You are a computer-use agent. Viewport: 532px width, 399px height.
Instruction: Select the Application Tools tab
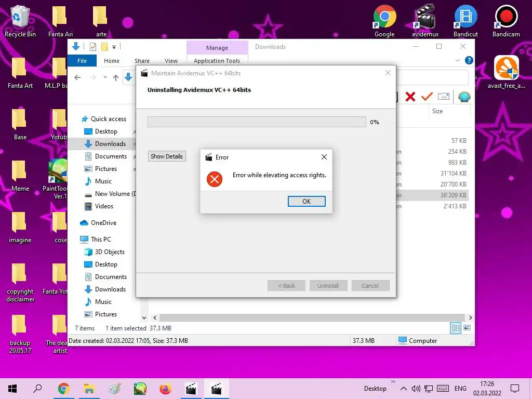point(217,61)
